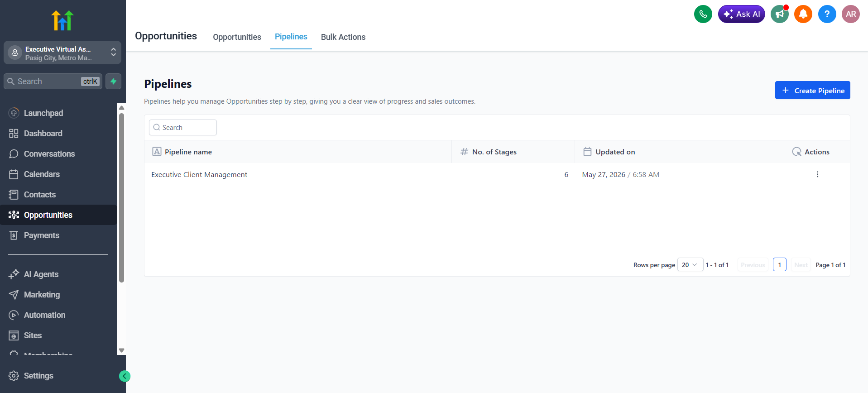868x393 pixels.
Task: Click the green phone dialer icon
Action: tap(703, 14)
